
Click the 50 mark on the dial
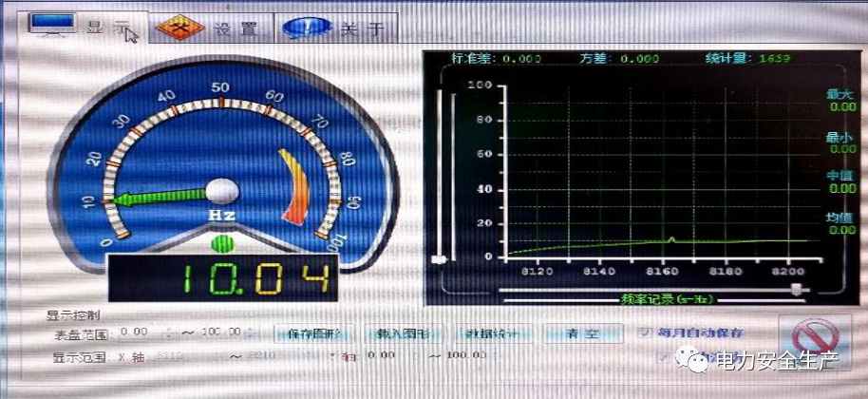click(219, 87)
